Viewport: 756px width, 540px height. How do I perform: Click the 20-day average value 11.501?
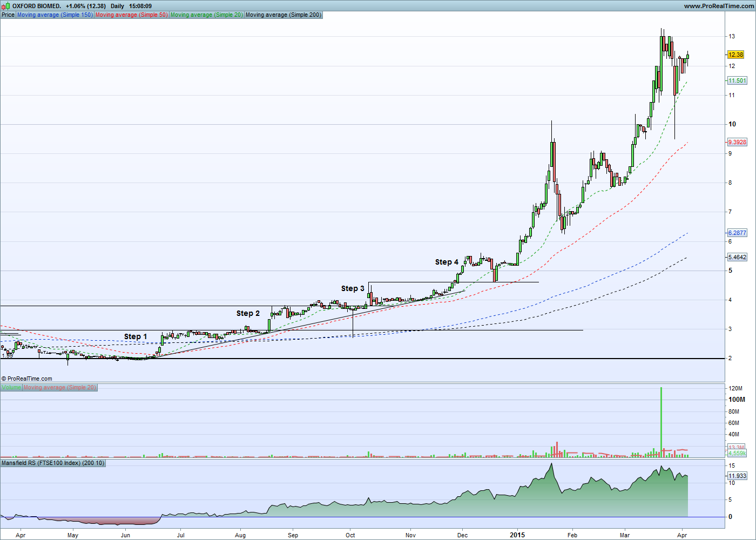pyautogui.click(x=737, y=80)
